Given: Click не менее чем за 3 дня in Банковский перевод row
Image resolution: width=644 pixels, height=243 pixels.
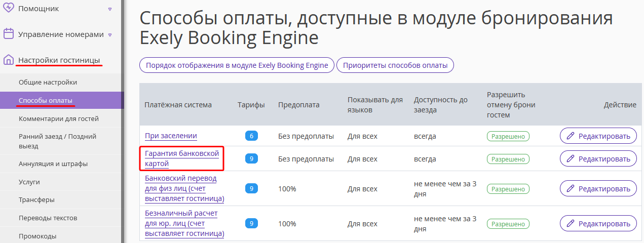Looking at the screenshot, I should point(445,189).
